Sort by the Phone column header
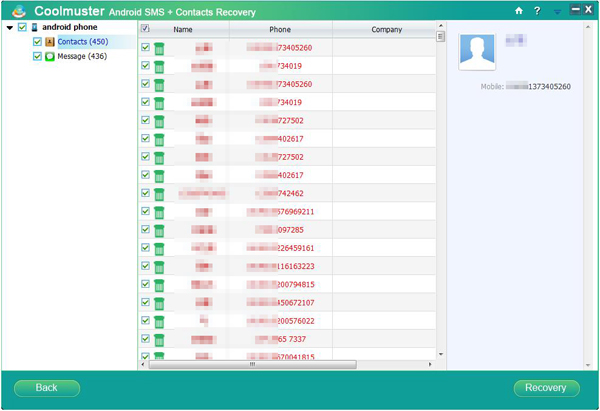Viewport: 600px width, 411px height. (x=280, y=30)
